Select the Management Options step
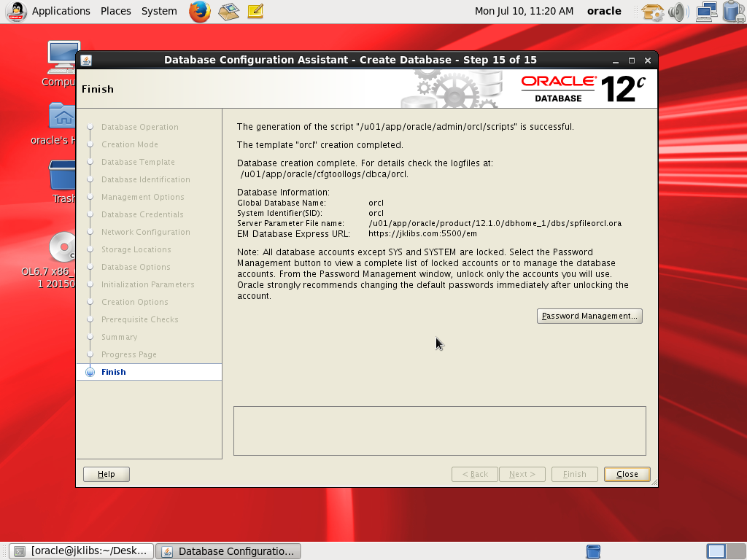Image resolution: width=747 pixels, height=560 pixels. pyautogui.click(x=142, y=197)
